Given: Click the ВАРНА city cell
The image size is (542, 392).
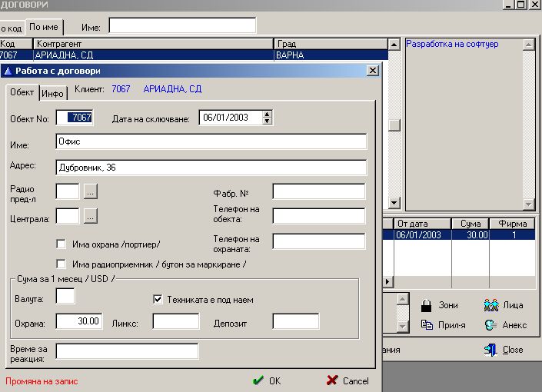Looking at the screenshot, I should [x=331, y=55].
